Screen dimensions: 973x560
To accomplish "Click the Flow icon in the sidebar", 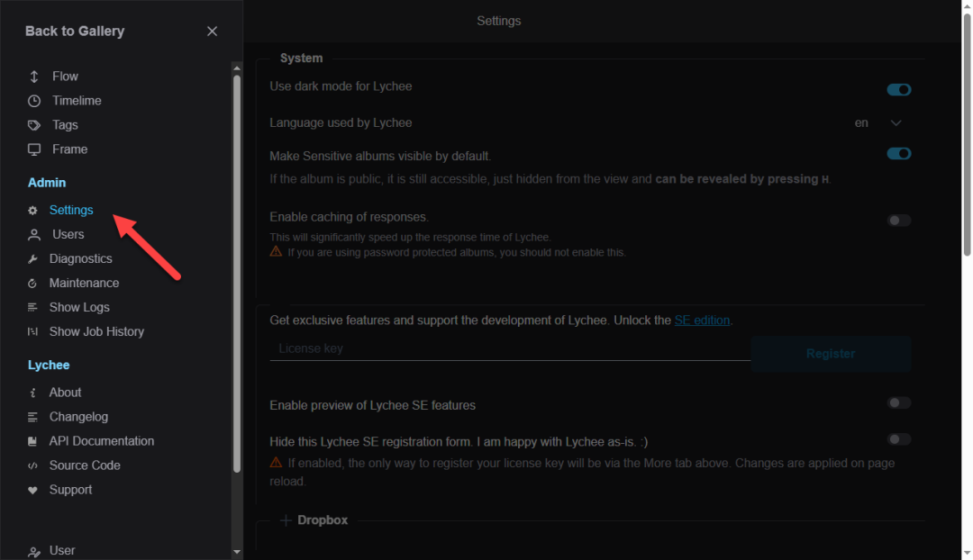I will [34, 77].
